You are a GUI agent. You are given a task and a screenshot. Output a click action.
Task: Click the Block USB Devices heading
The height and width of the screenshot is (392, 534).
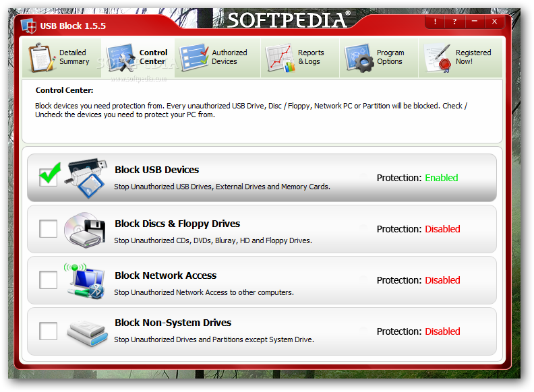click(156, 170)
